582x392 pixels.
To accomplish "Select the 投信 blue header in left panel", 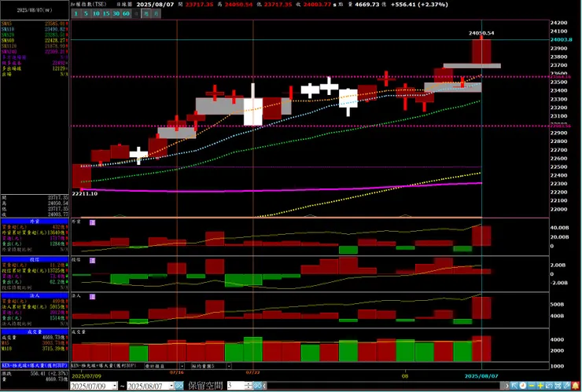I will coord(35,259).
